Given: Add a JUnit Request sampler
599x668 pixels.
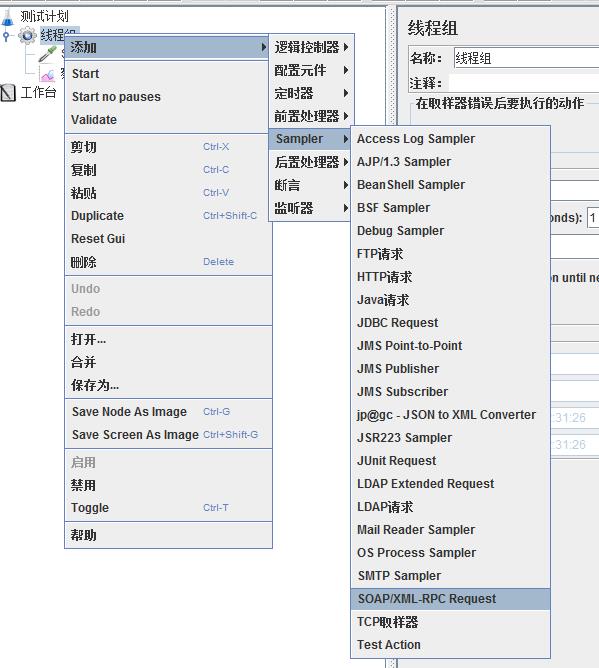Looking at the screenshot, I should 450,461.
